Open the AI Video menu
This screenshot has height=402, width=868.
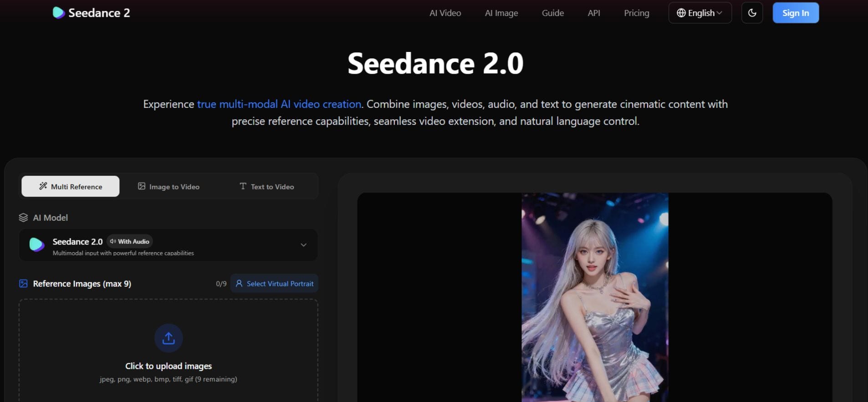point(445,13)
